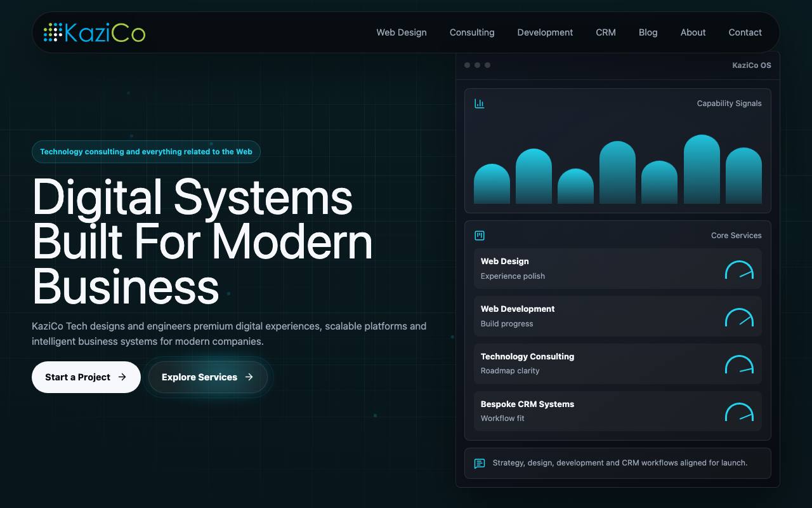812x508 pixels.
Task: Open the Contact page
Action: (745, 32)
